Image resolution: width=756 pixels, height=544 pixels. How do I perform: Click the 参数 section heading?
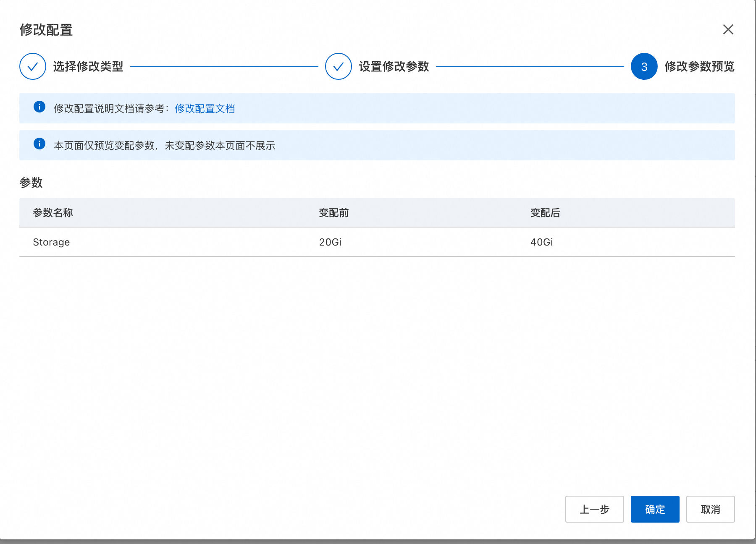click(31, 183)
